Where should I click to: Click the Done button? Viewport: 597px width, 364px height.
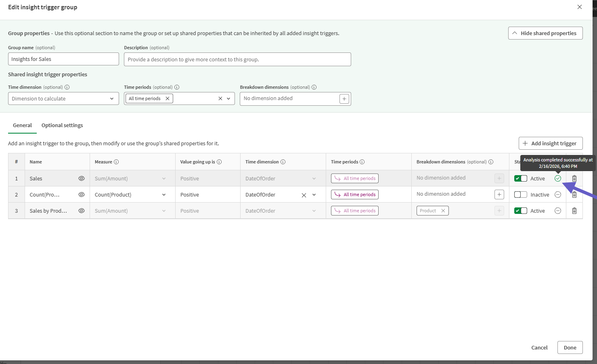pos(570,347)
